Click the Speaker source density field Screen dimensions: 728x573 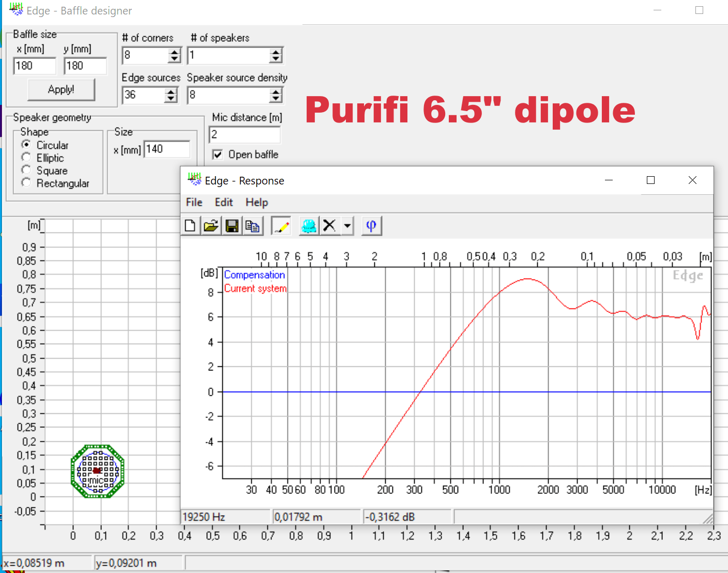[229, 95]
